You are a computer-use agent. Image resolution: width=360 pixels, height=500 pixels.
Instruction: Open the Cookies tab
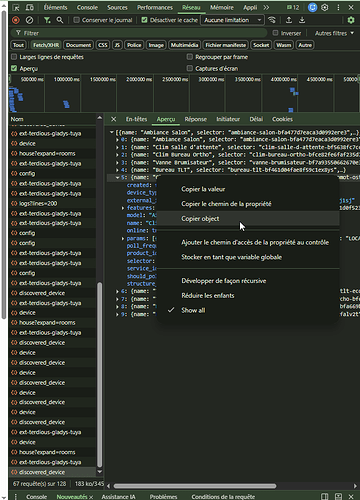(x=282, y=119)
